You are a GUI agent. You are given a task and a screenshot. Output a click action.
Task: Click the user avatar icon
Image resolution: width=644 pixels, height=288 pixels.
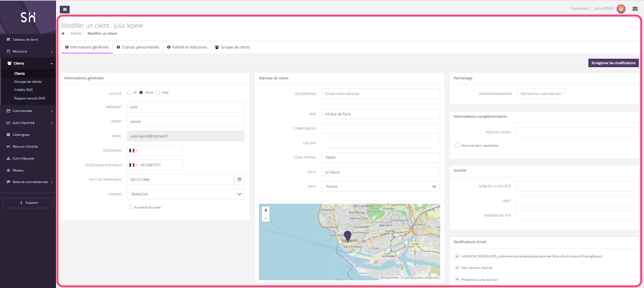pos(621,9)
